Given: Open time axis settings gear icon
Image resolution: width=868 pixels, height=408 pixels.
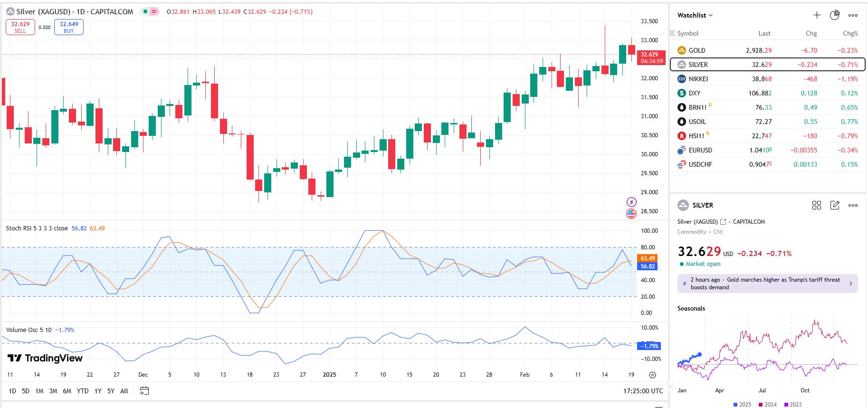Looking at the screenshot, I should pyautogui.click(x=653, y=375).
